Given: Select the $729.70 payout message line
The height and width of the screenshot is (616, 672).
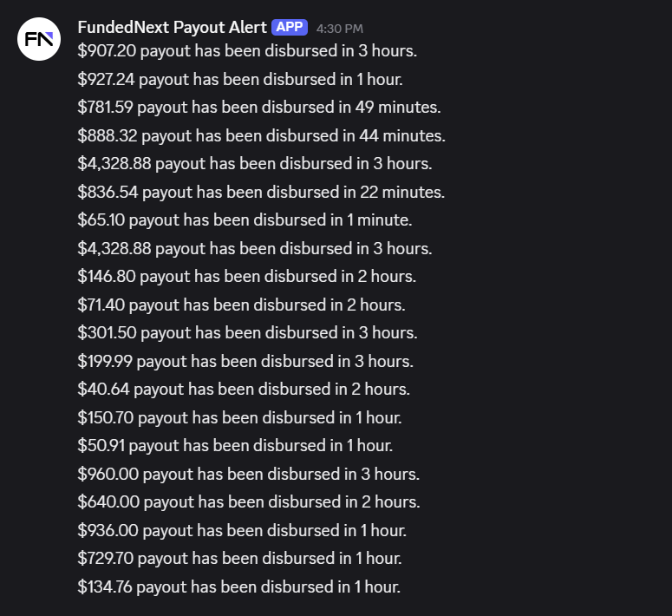Looking at the screenshot, I should (x=239, y=558).
